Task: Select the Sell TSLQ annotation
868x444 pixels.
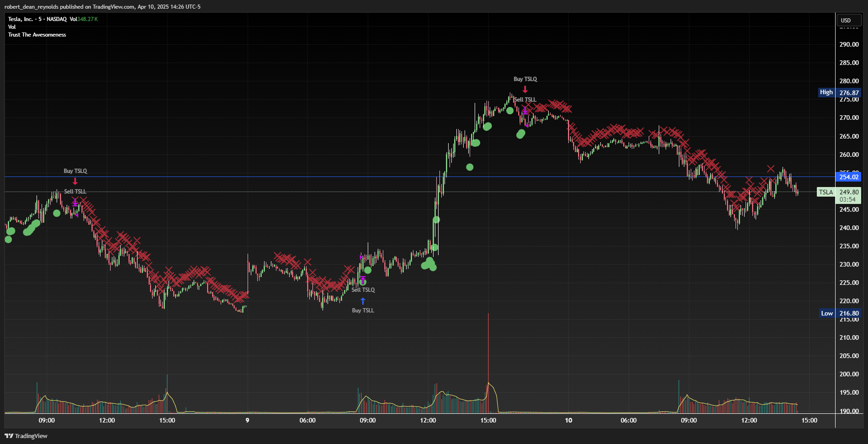Action: pyautogui.click(x=363, y=290)
